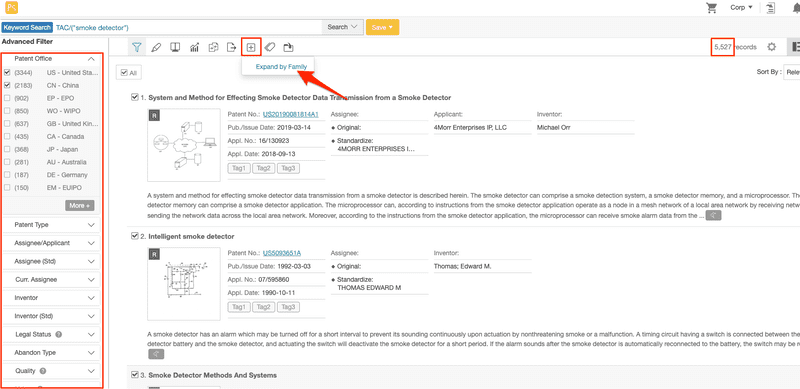The width and height of the screenshot is (800, 389).
Task: Uncheck the US - United States office
Action: [x=7, y=72]
